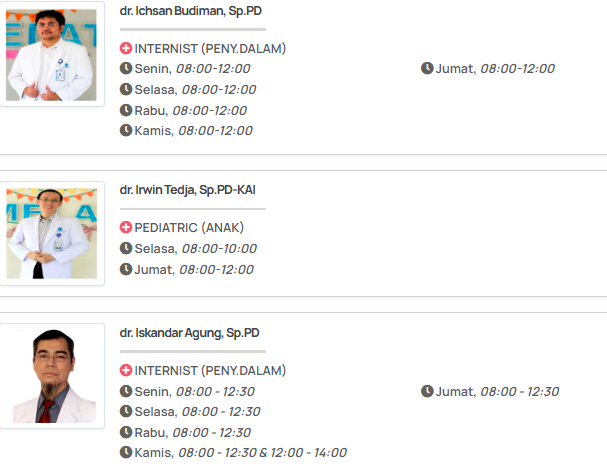Viewport: 607px width, 476px height.
Task: Open dr. Irwin Tedja, Sp.PD-KAI profile name
Action: click(x=188, y=190)
